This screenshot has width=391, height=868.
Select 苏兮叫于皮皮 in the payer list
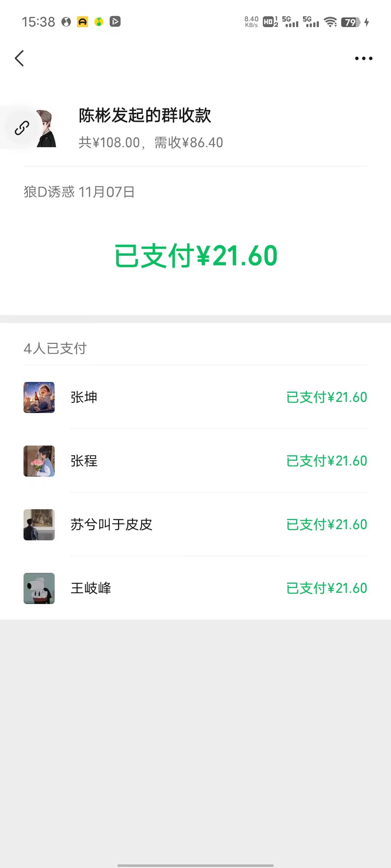tap(112, 525)
